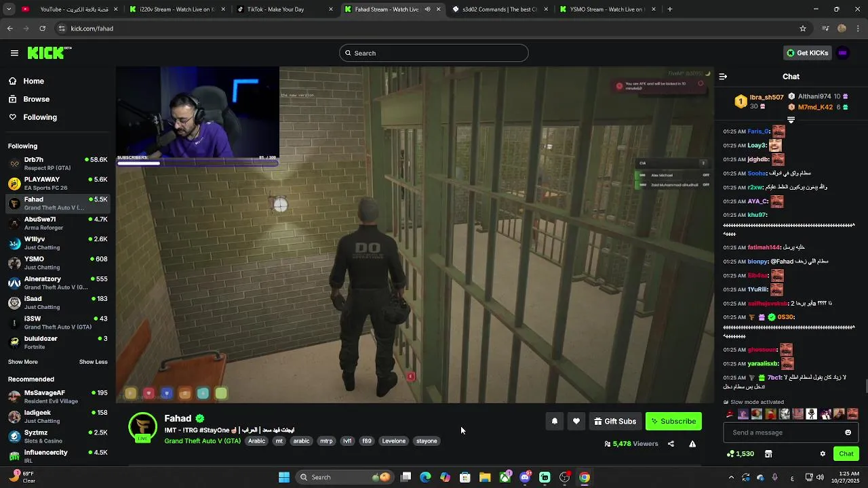
Task: Click the f89 tag
Action: click(367, 441)
